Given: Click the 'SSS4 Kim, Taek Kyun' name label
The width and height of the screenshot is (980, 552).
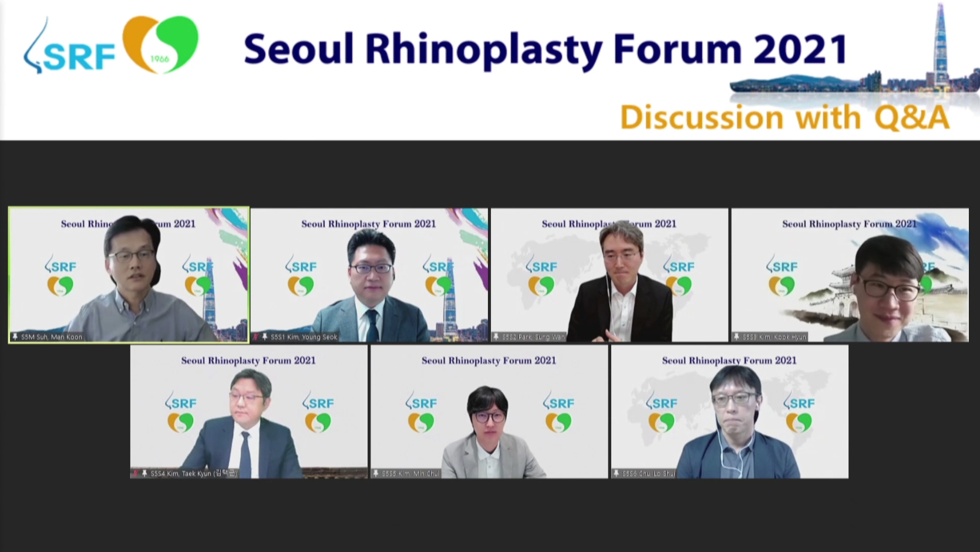Looking at the screenshot, I should click(194, 473).
